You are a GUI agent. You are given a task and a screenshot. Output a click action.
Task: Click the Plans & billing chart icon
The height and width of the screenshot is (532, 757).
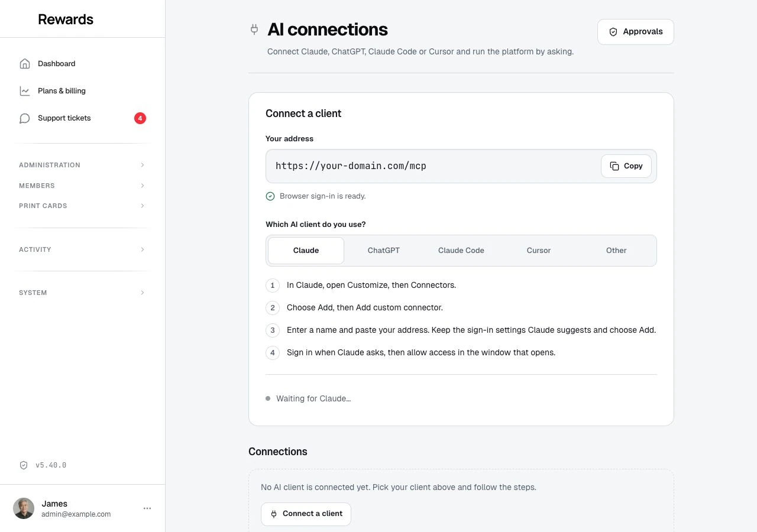click(x=25, y=91)
